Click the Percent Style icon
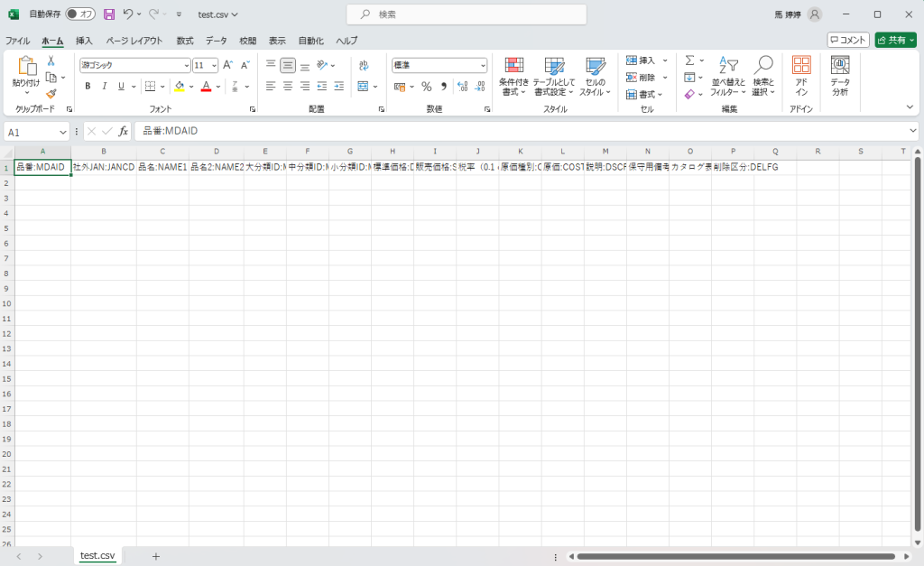924x566 pixels. (427, 87)
